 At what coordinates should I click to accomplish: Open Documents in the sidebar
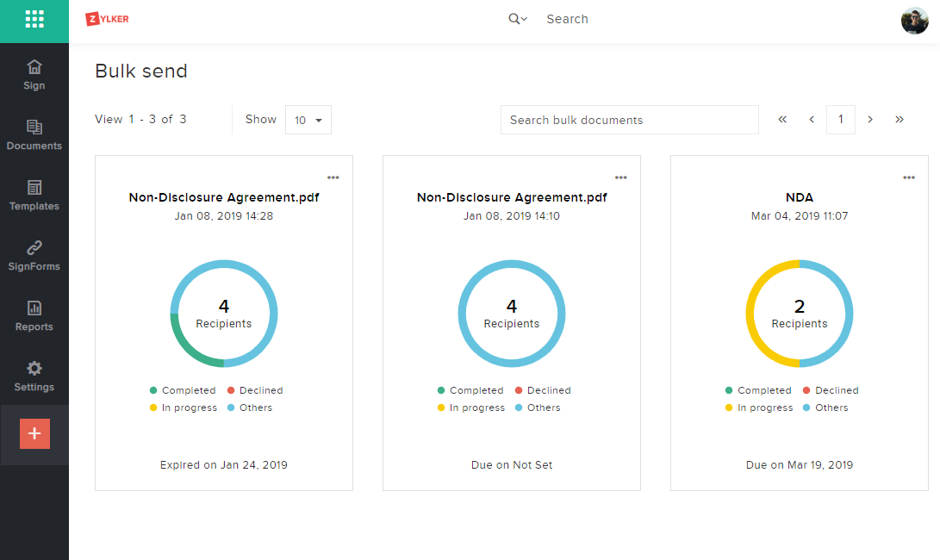(34, 134)
